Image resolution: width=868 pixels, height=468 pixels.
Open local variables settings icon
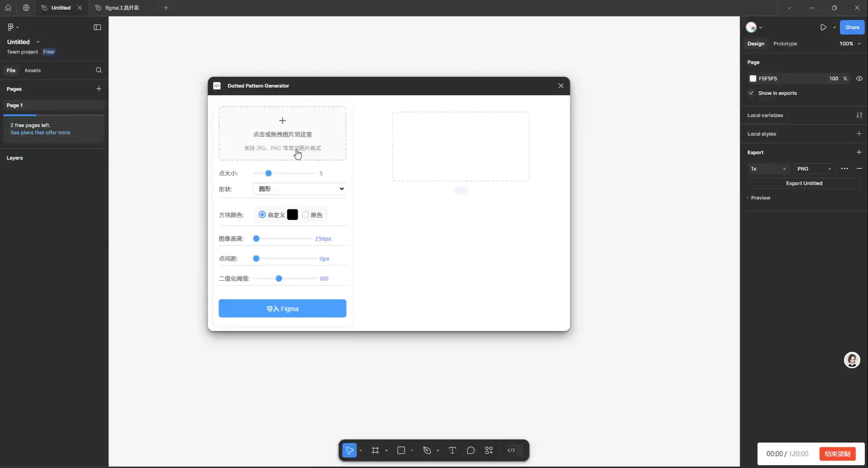coord(859,115)
